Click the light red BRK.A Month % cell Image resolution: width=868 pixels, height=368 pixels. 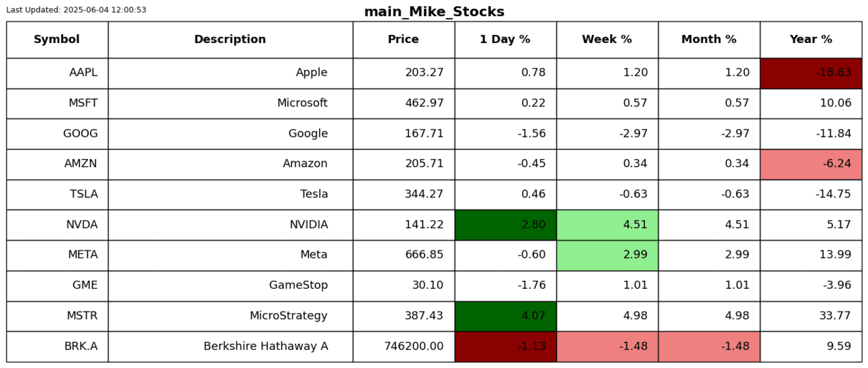coord(709,347)
